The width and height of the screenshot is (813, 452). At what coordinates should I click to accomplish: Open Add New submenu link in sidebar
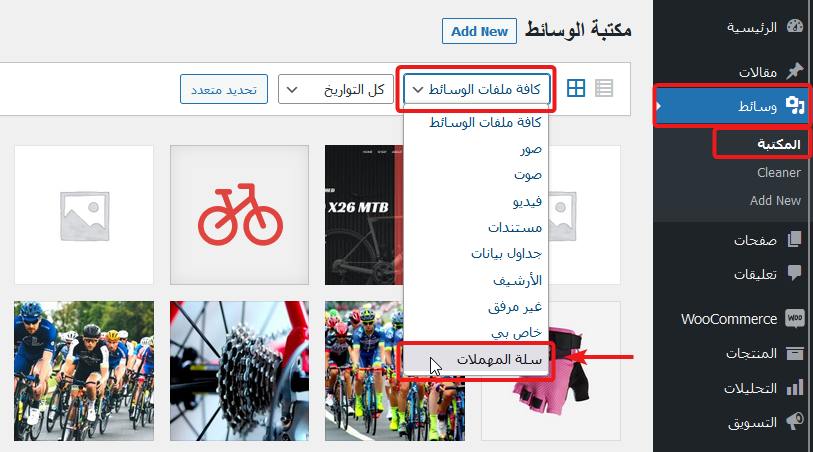pyautogui.click(x=775, y=201)
